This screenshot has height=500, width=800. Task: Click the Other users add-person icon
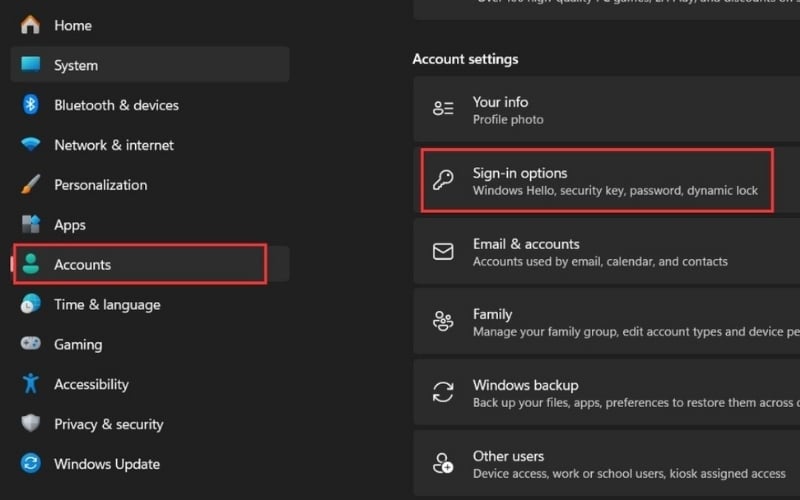click(x=443, y=463)
